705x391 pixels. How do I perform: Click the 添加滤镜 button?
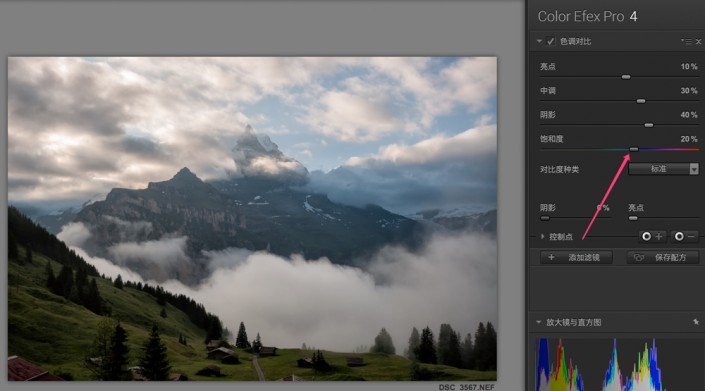576,258
